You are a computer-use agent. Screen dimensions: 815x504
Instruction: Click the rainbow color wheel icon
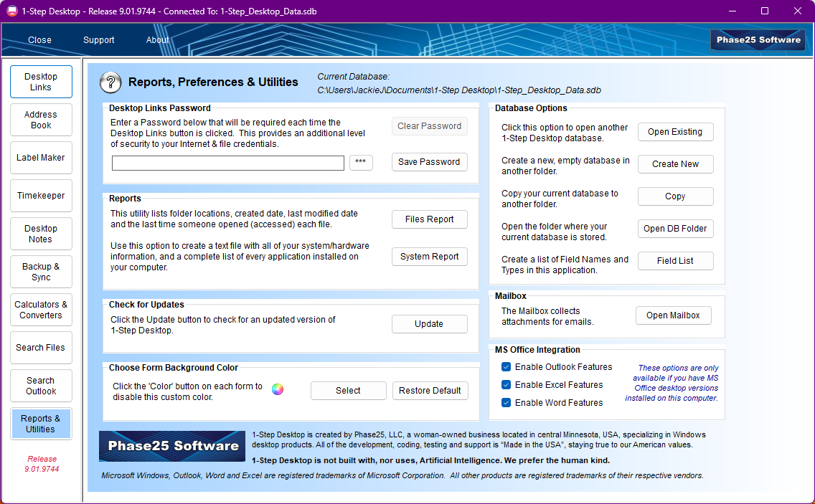pos(278,390)
